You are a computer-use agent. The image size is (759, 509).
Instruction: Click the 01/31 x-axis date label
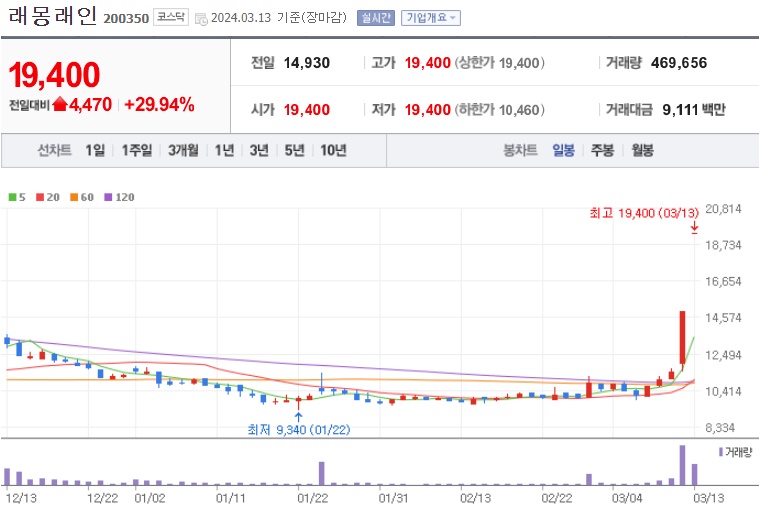tap(393, 498)
